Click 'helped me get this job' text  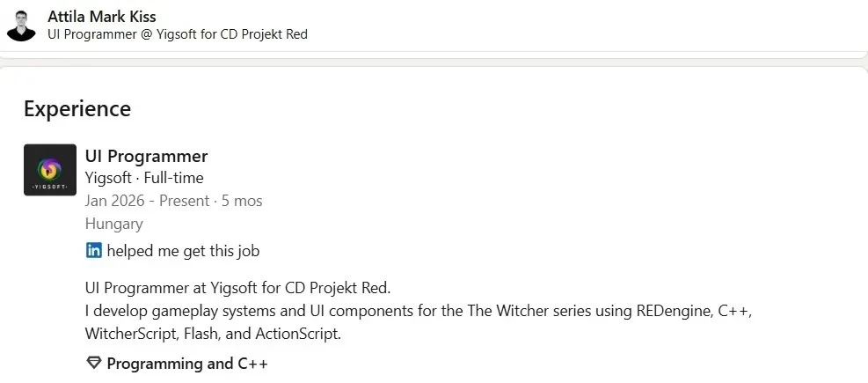point(183,251)
